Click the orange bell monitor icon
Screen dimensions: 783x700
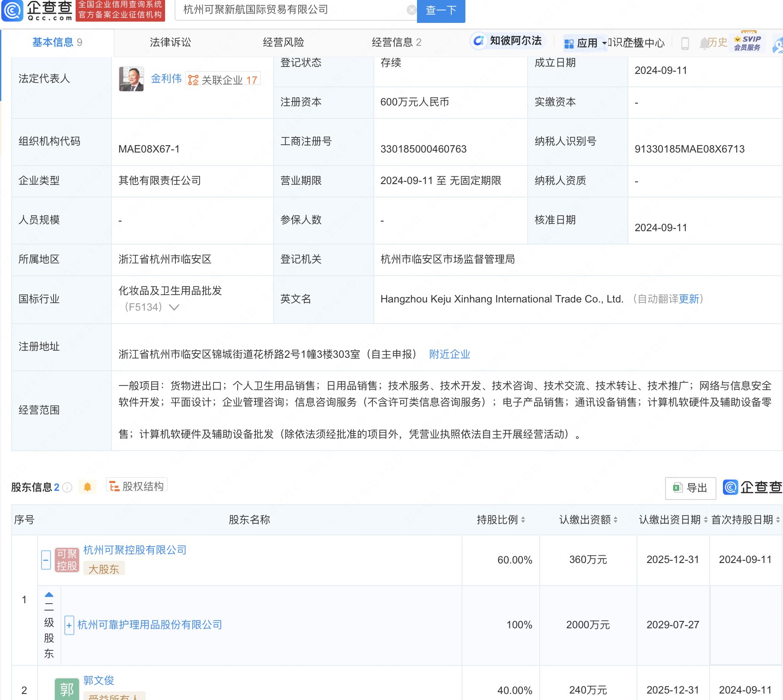(x=87, y=487)
